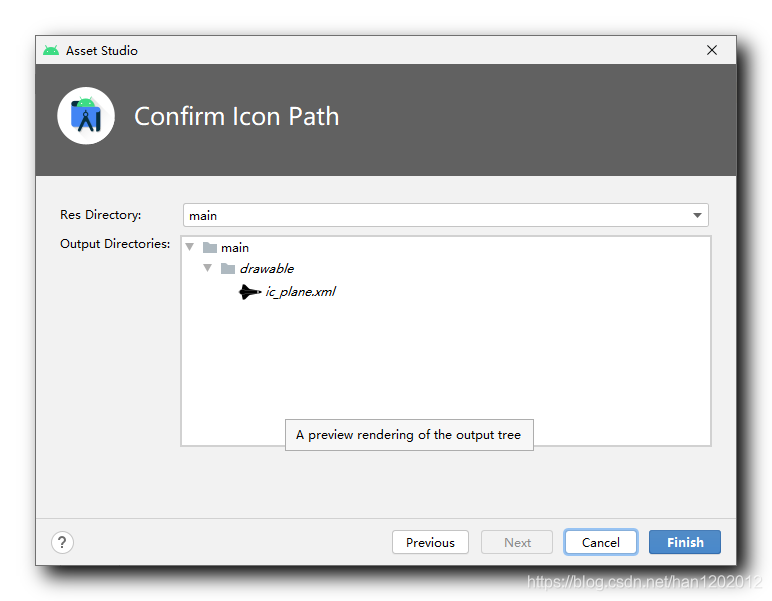Click the greyed-out Next button

click(517, 542)
